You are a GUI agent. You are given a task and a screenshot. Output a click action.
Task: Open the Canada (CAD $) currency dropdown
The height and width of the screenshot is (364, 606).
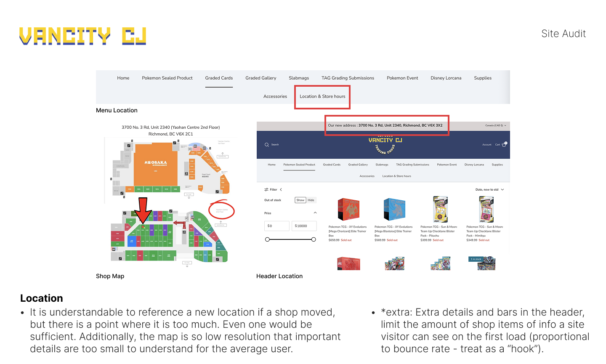tap(496, 125)
